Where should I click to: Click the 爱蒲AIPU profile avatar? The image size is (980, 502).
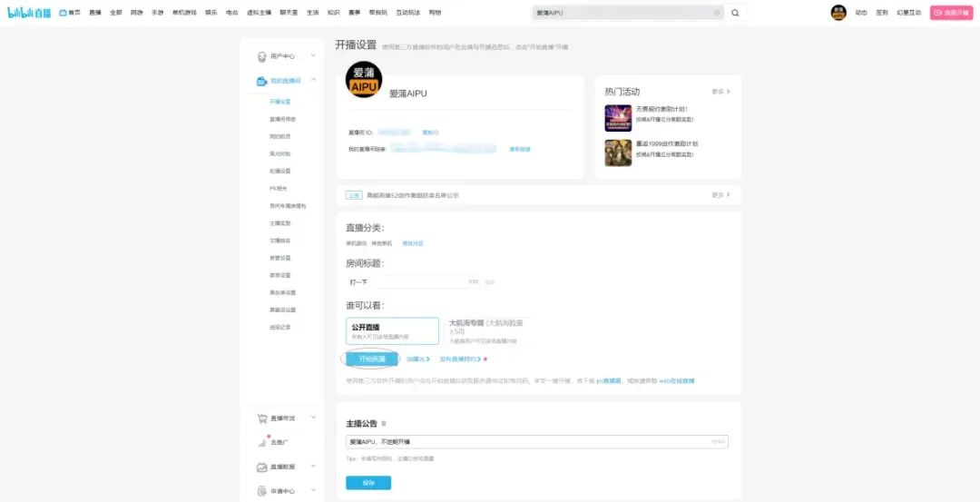(x=364, y=79)
